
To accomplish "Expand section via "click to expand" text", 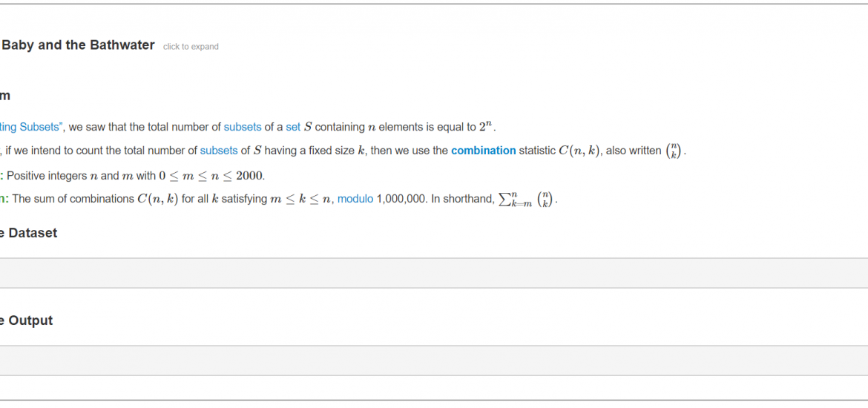I will [191, 47].
